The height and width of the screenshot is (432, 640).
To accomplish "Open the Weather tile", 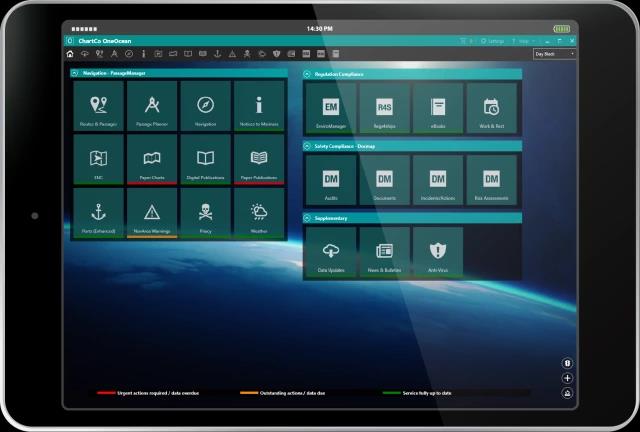I will coord(259,213).
